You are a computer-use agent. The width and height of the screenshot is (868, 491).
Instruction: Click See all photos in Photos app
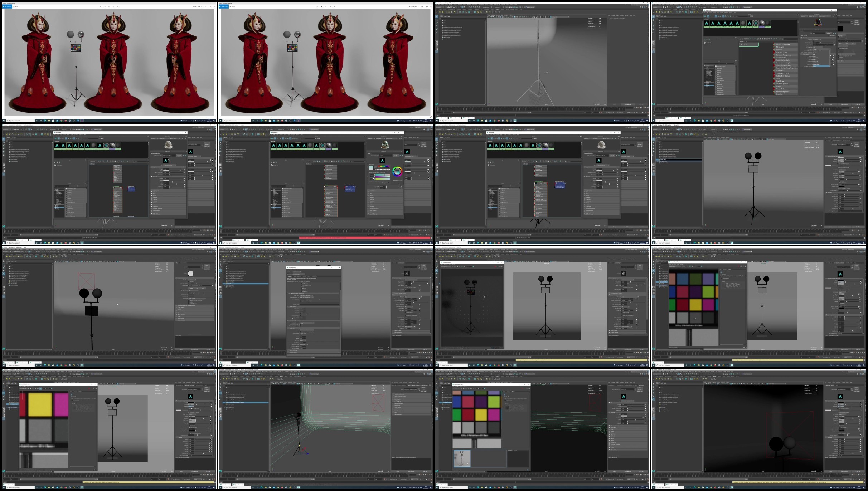(x=7, y=6)
